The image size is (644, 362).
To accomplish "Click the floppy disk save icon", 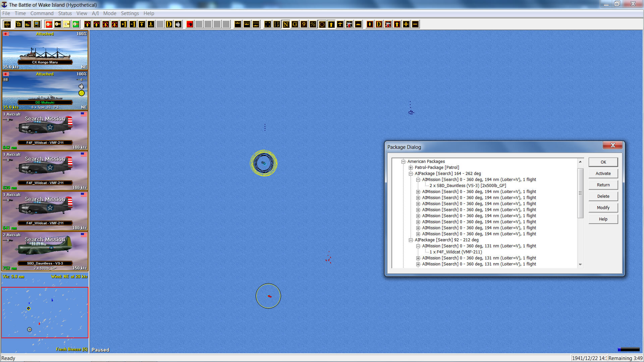I will 37,24.
